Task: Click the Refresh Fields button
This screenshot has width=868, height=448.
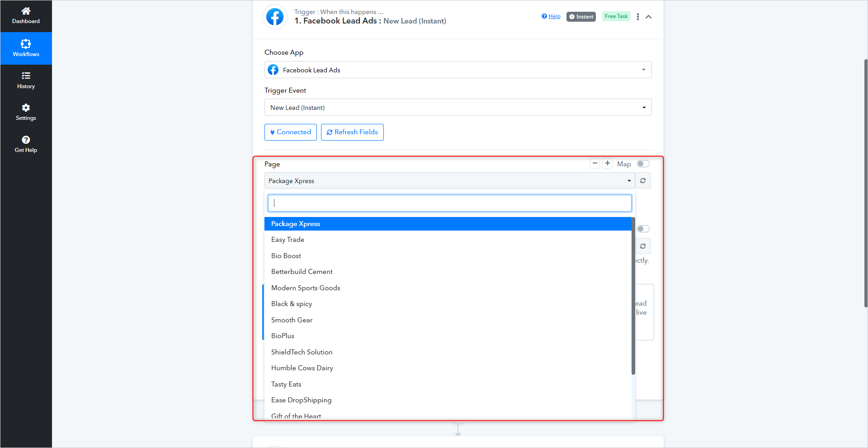Action: tap(352, 132)
